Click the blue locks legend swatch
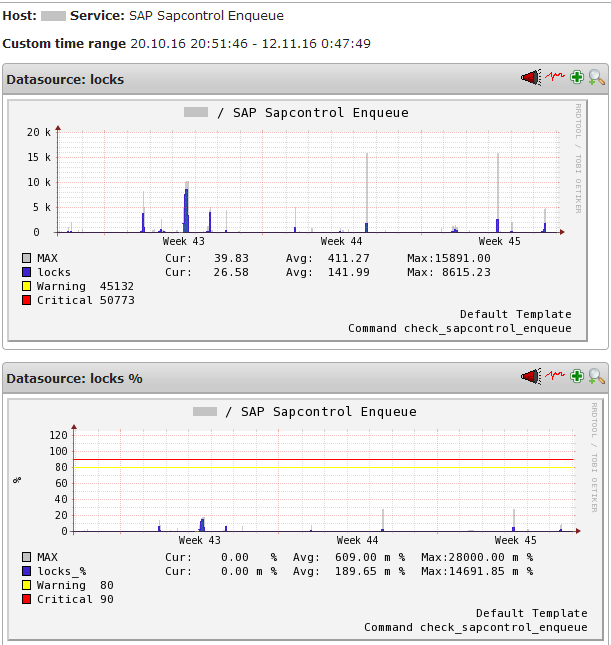Screen dimensions: 611x645 coord(27,272)
